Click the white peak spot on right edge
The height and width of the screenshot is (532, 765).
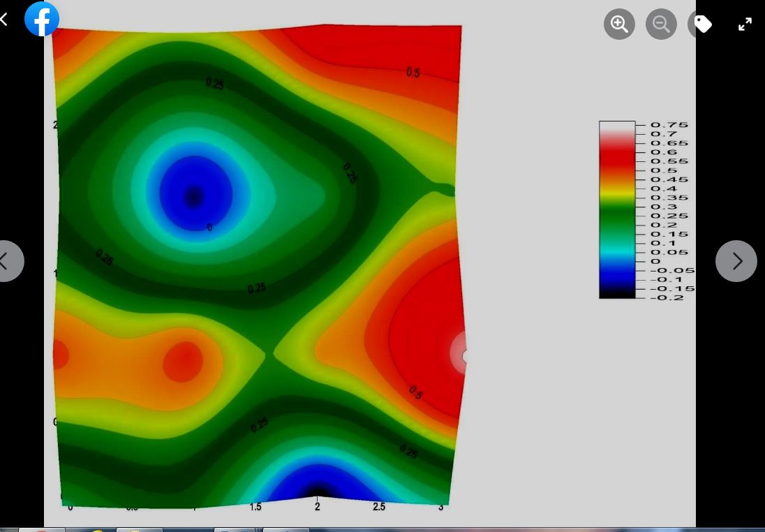point(460,354)
